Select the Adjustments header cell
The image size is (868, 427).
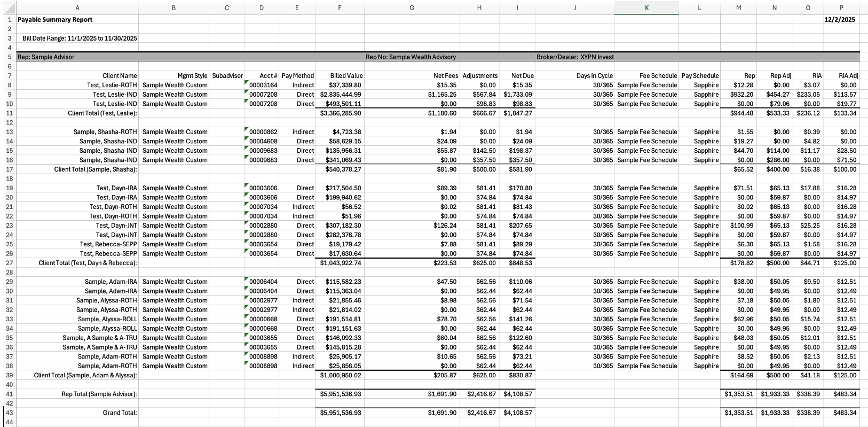click(x=480, y=76)
